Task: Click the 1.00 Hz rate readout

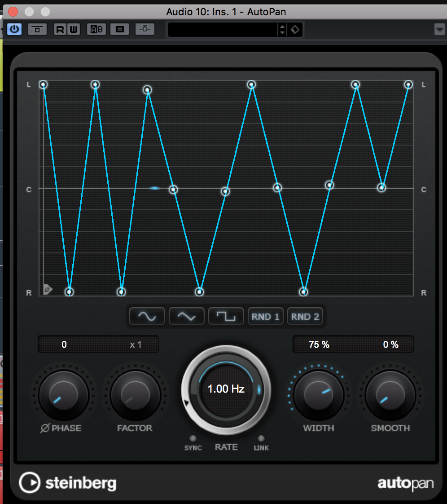Action: coord(226,389)
